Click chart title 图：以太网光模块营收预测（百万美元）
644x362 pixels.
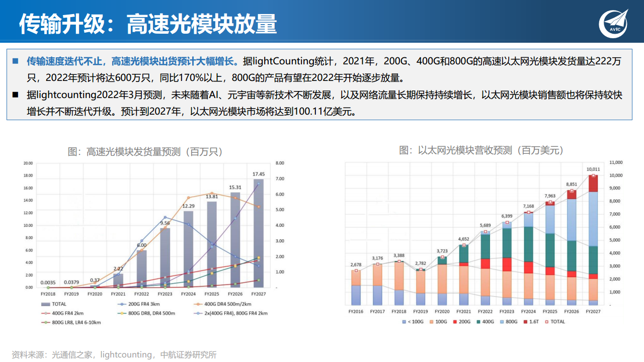[x=481, y=150]
